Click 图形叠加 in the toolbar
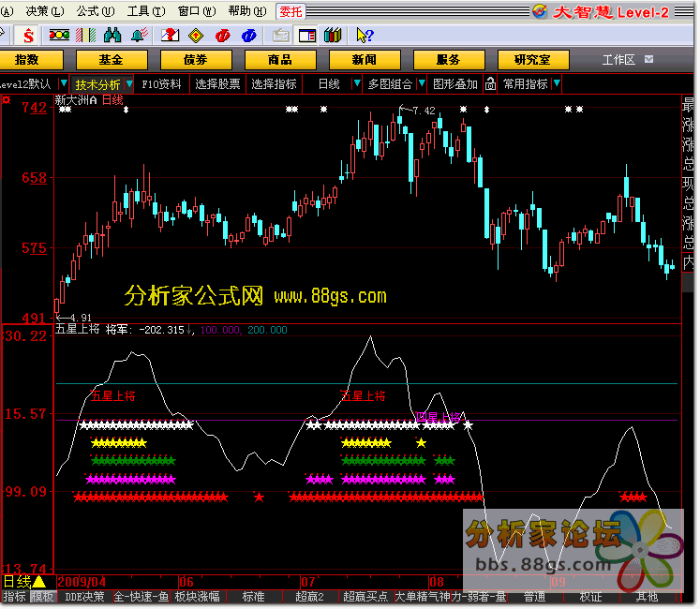Image resolution: width=700 pixels, height=609 pixels. click(x=454, y=84)
